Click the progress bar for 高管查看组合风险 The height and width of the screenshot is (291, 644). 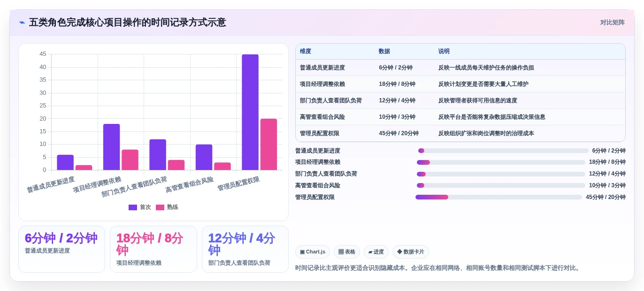pyautogui.click(x=501, y=186)
